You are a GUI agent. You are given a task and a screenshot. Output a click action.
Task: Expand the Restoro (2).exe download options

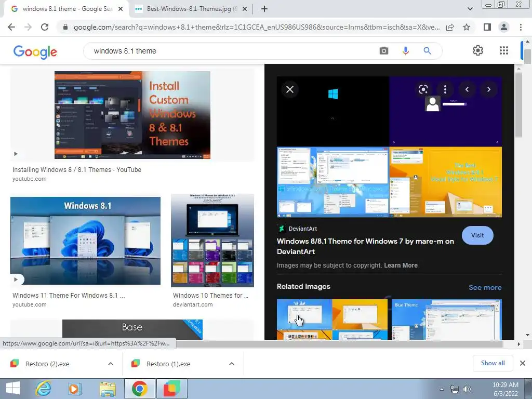click(111, 364)
